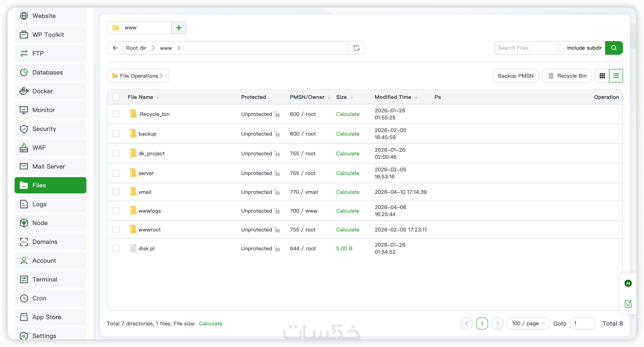Switch to list view icon

616,76
